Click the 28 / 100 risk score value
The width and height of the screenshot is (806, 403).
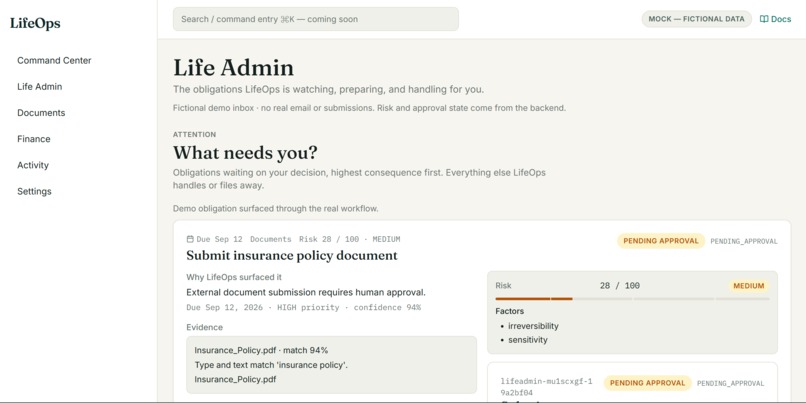point(619,286)
